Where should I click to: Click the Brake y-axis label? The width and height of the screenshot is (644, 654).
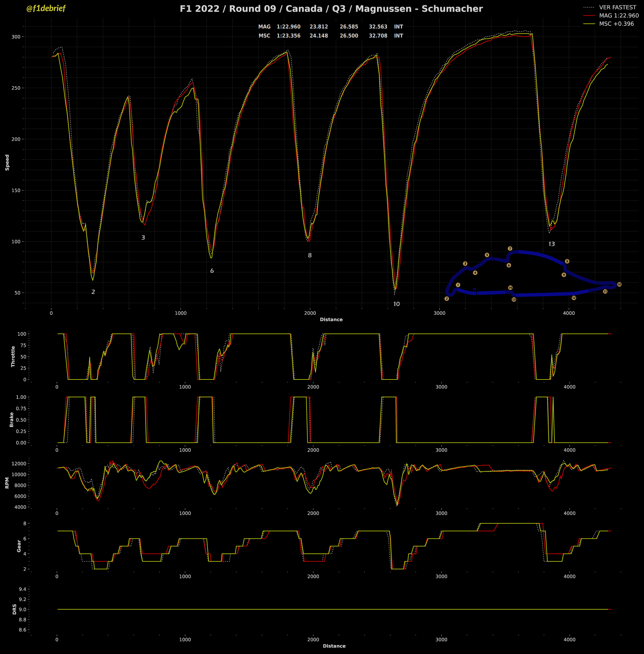tap(11, 420)
